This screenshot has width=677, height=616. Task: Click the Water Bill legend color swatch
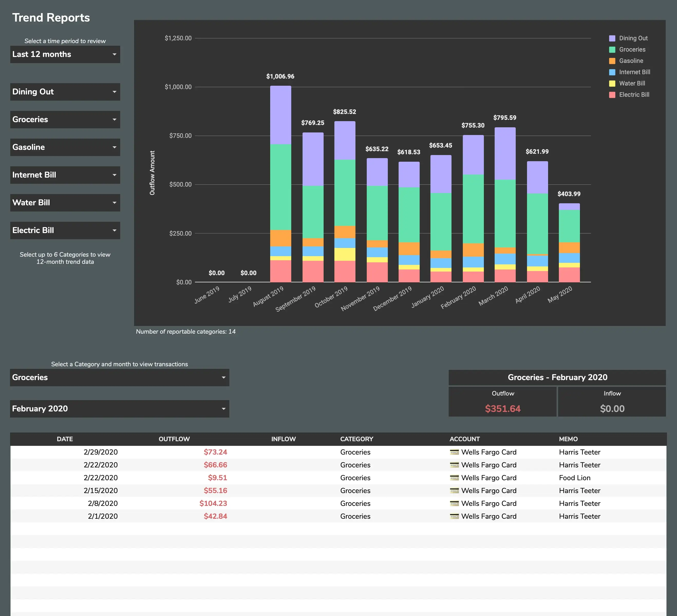(x=612, y=83)
